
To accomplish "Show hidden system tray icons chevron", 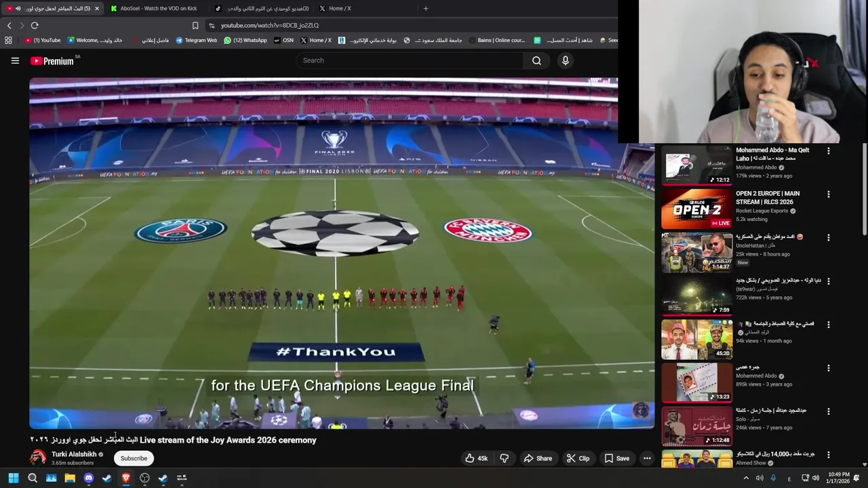I will [x=746, y=478].
